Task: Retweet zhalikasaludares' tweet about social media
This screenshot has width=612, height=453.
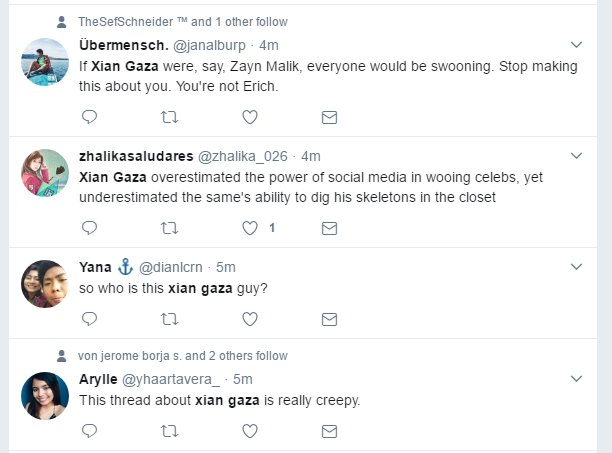Action: (x=169, y=228)
